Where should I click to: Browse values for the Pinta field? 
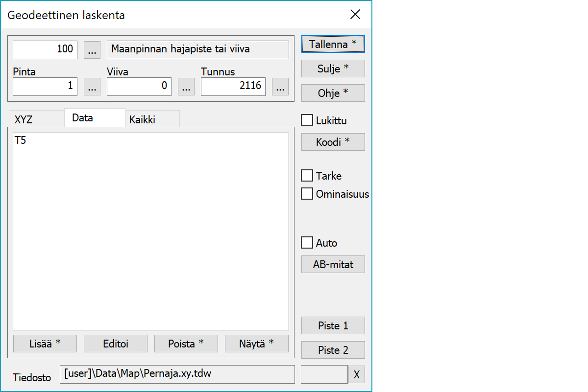point(92,87)
